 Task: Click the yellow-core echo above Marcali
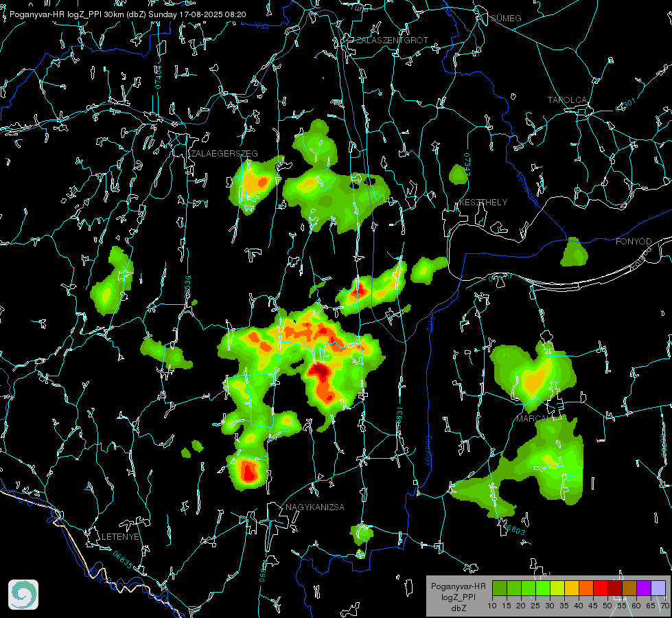tap(534, 378)
